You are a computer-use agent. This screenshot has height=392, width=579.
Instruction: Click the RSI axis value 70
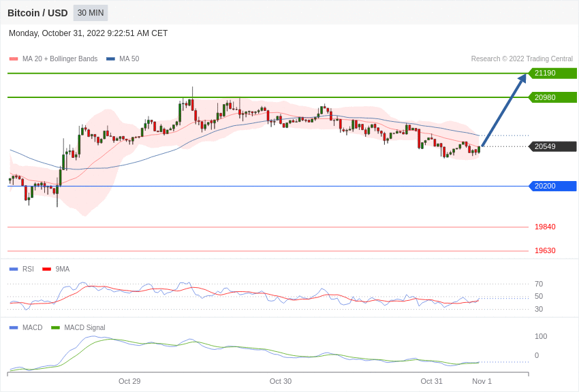(x=539, y=284)
